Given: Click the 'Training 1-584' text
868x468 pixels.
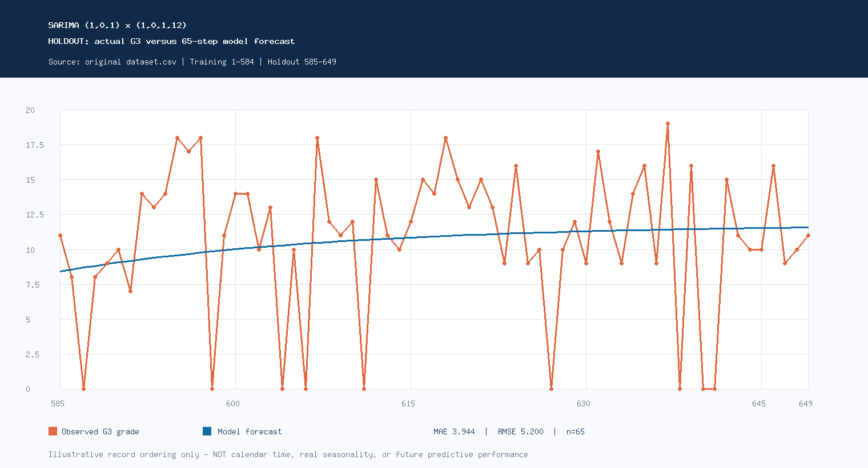Looking at the screenshot, I should (x=222, y=62).
